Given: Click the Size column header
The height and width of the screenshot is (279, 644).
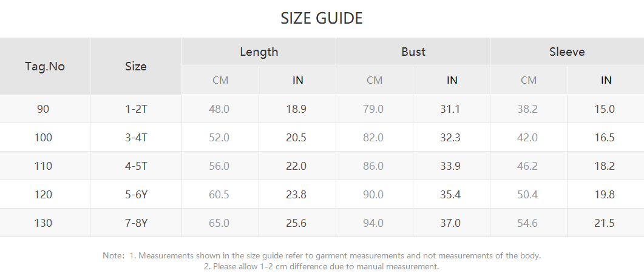Looking at the screenshot, I should click(136, 66).
